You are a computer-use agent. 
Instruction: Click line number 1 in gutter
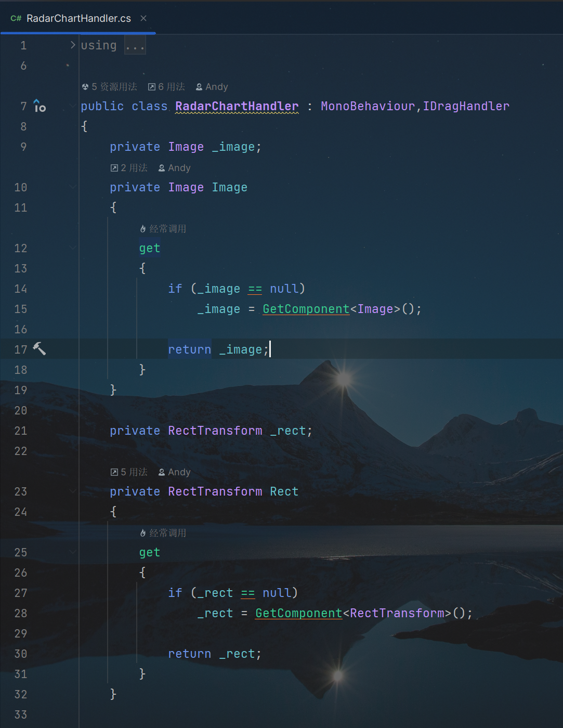(23, 45)
